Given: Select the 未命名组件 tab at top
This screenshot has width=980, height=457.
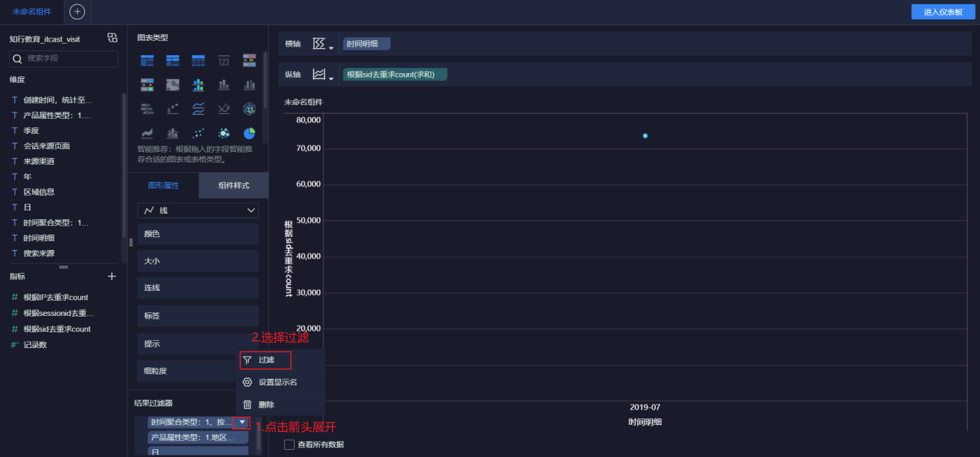Looking at the screenshot, I should (x=32, y=12).
